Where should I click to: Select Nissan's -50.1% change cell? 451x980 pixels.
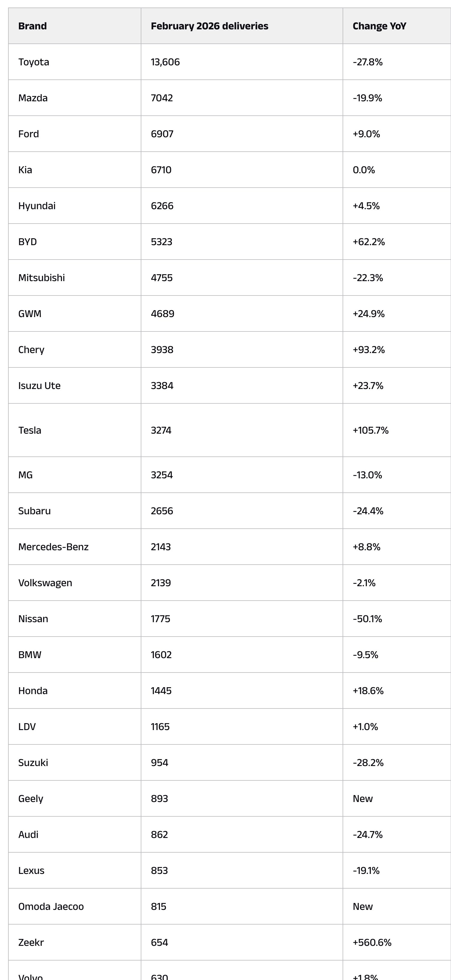pos(367,619)
